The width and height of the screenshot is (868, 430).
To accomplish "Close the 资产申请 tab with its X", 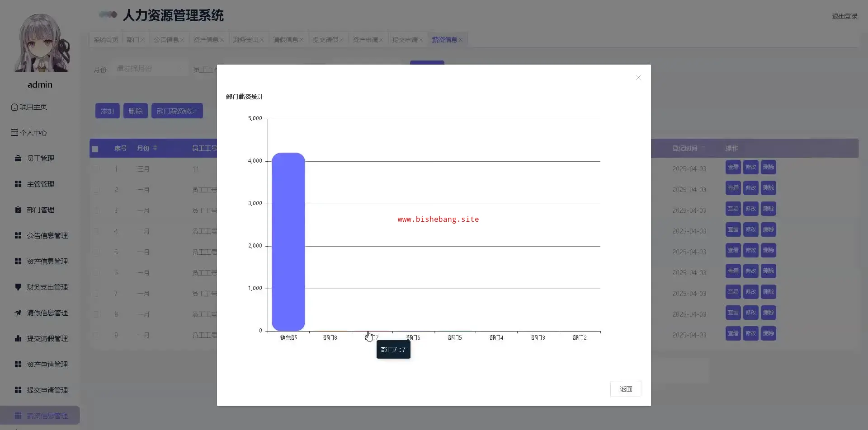I will coord(381,40).
